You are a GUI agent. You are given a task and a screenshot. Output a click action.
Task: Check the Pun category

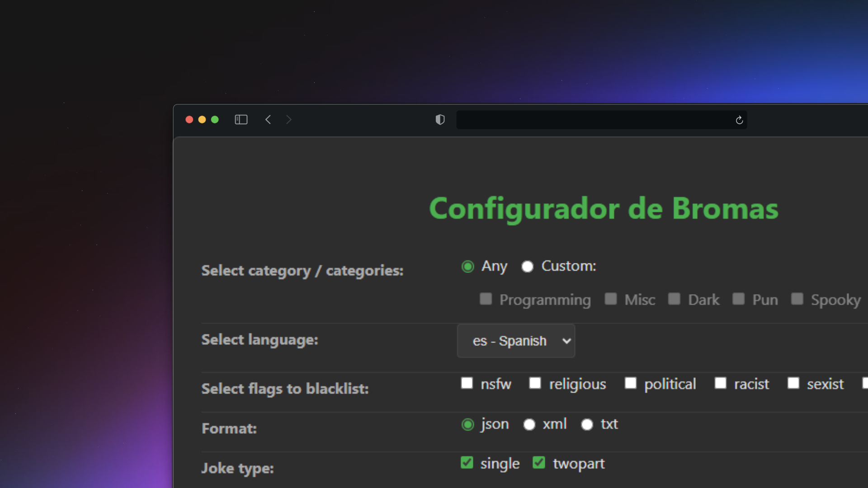(739, 299)
